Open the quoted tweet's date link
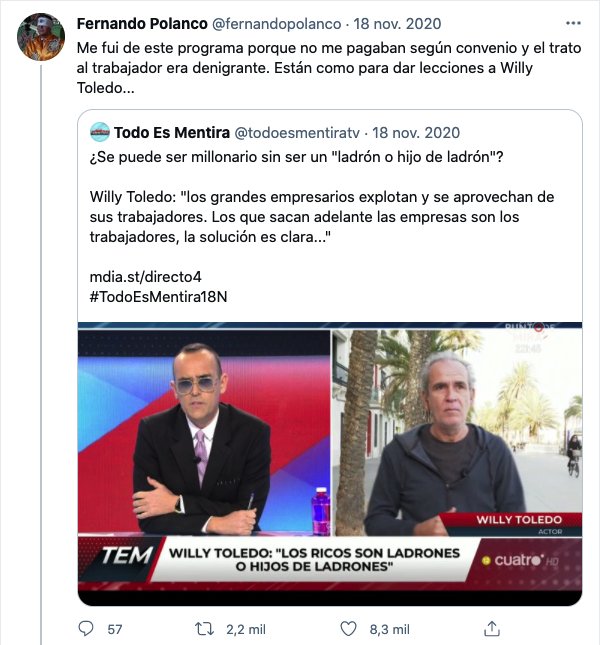Screen dimensions: 600x645 point(416,133)
